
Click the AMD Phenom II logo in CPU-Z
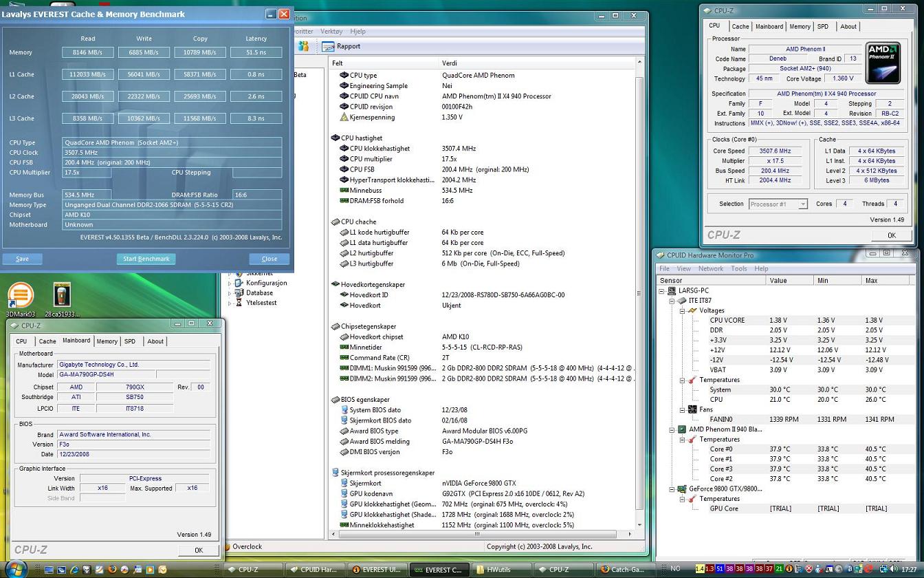(883, 63)
